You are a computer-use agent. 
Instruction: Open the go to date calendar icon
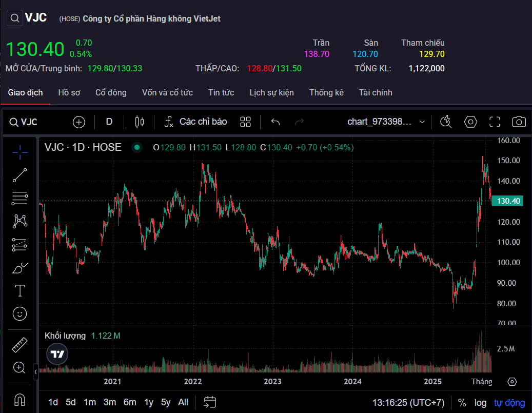click(210, 402)
